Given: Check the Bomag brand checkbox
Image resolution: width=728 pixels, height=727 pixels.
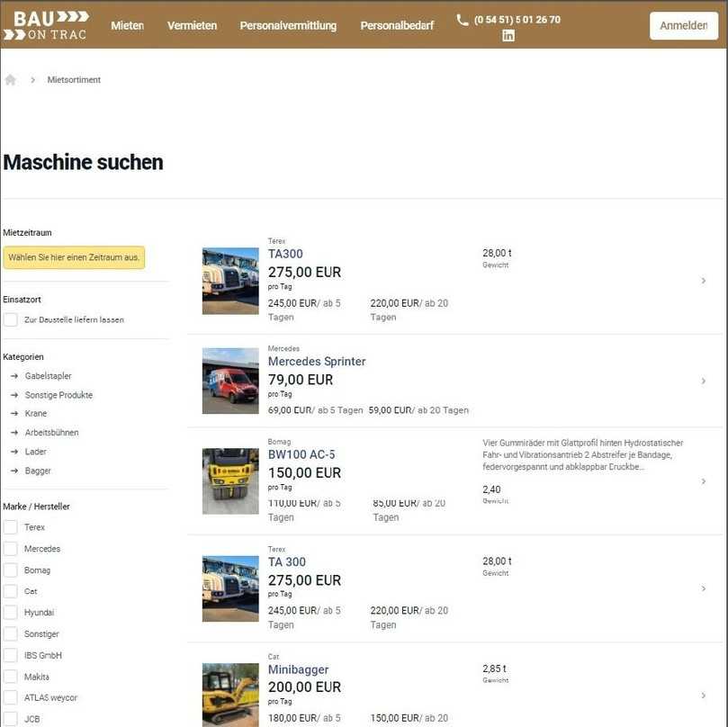Looking at the screenshot, I should click(9, 570).
